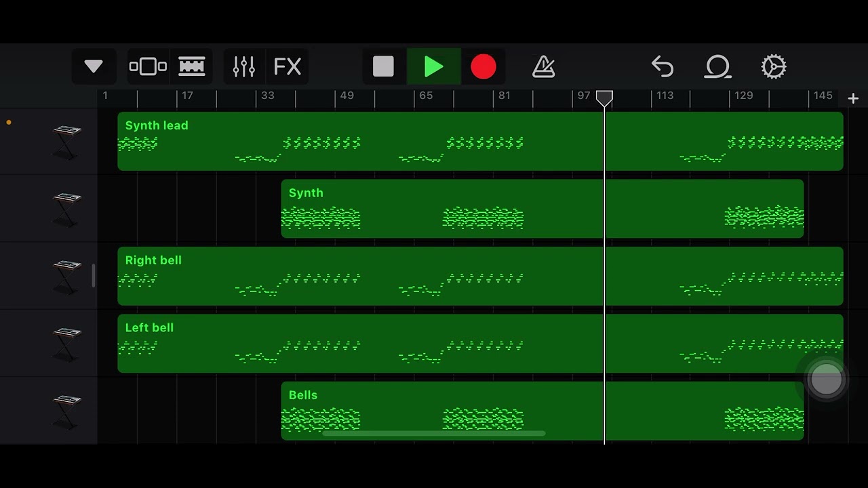Jump to bar 81 on the ruler

[505, 96]
